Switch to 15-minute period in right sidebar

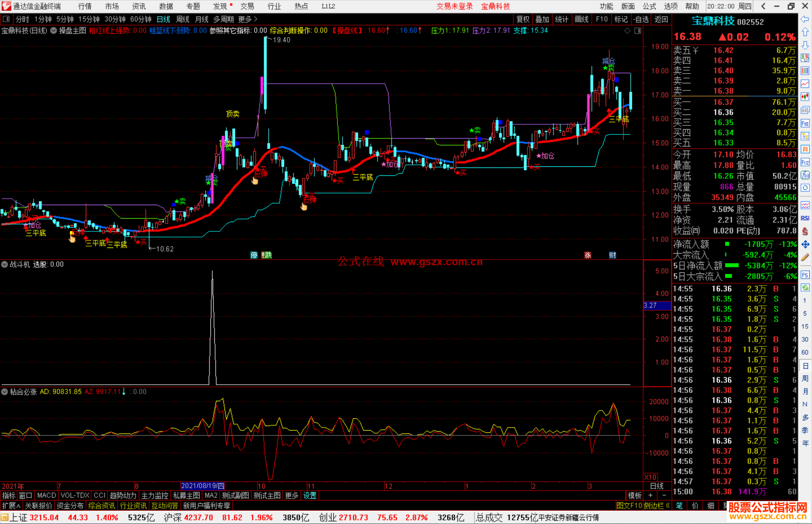(804, 326)
